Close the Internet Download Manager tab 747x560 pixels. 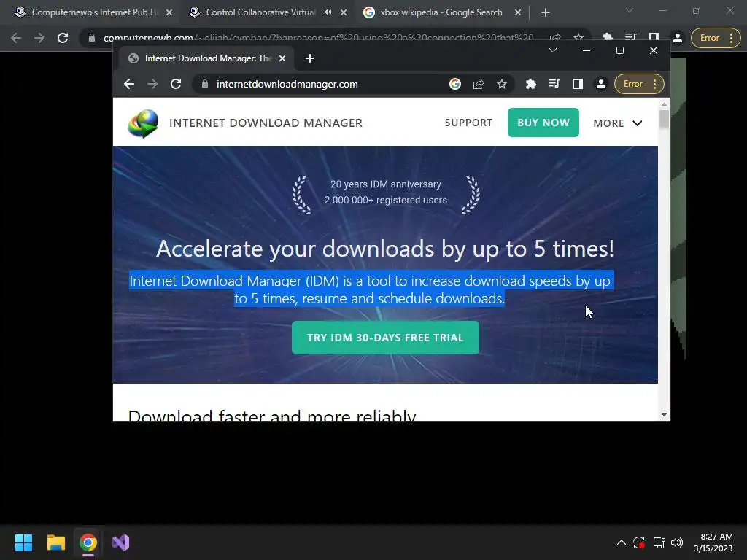pyautogui.click(x=282, y=58)
